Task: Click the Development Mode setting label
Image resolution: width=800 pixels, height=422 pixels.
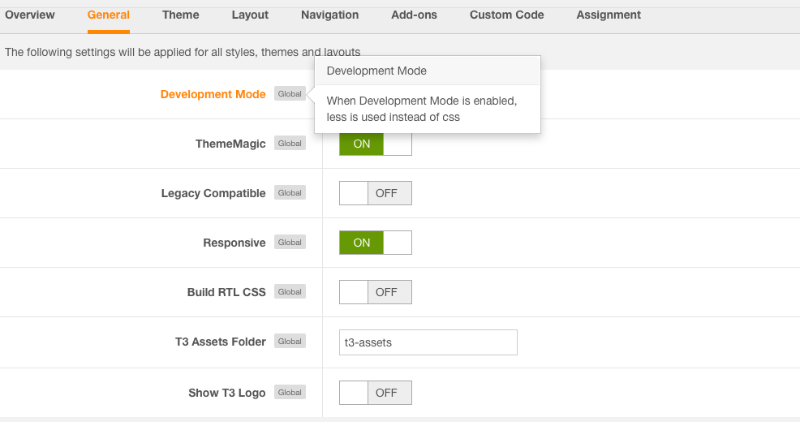Action: [213, 94]
